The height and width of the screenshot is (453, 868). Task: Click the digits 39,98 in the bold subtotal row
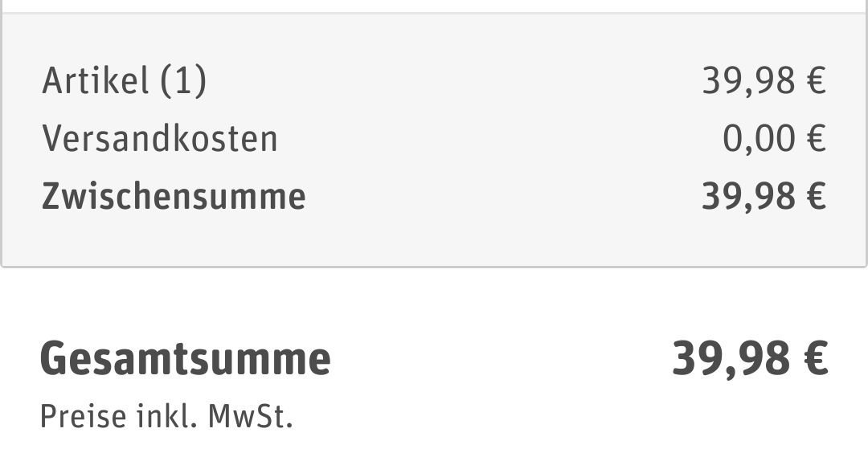pos(749,196)
